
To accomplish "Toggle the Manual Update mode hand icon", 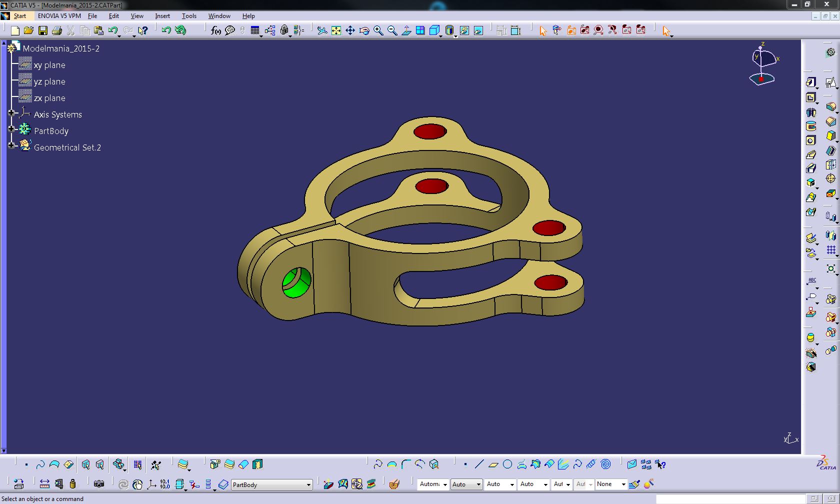I will coord(137,484).
